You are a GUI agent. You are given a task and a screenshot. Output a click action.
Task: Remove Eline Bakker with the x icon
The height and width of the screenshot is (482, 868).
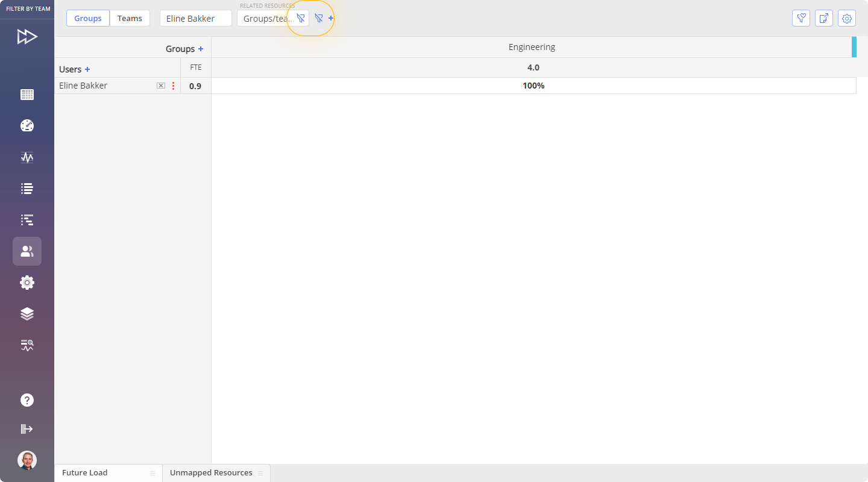[x=161, y=86]
